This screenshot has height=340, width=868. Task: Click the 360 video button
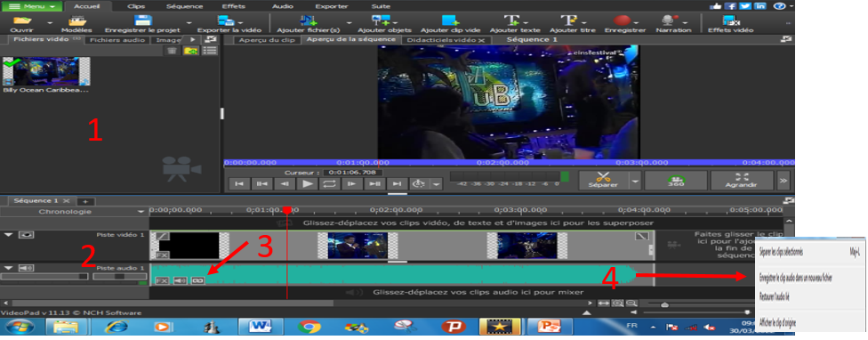pyautogui.click(x=676, y=181)
